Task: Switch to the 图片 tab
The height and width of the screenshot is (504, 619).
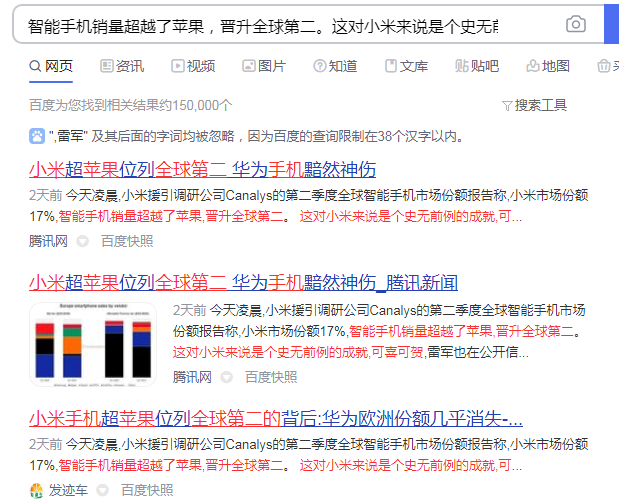Action: click(264, 66)
